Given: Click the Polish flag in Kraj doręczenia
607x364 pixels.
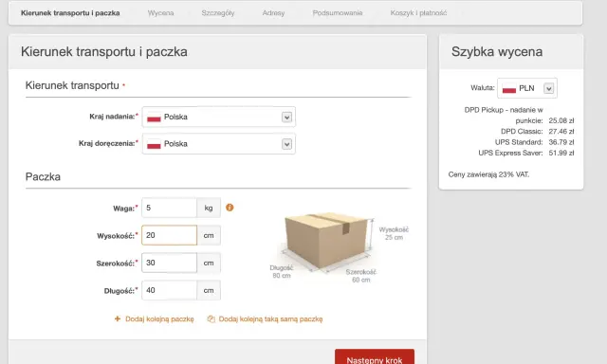Looking at the screenshot, I should pyautogui.click(x=154, y=144).
